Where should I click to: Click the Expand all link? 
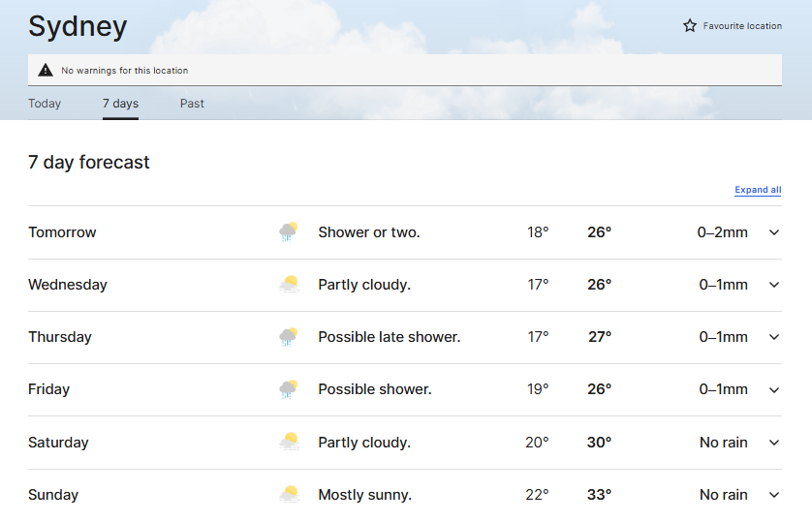(758, 190)
